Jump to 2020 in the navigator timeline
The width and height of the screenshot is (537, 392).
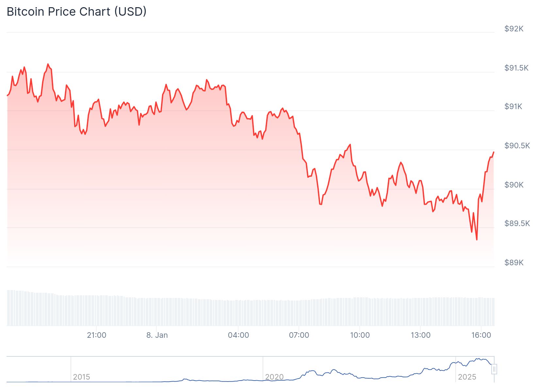click(274, 377)
